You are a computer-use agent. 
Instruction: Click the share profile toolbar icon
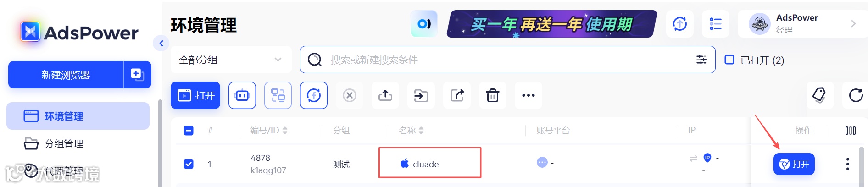coord(457,95)
